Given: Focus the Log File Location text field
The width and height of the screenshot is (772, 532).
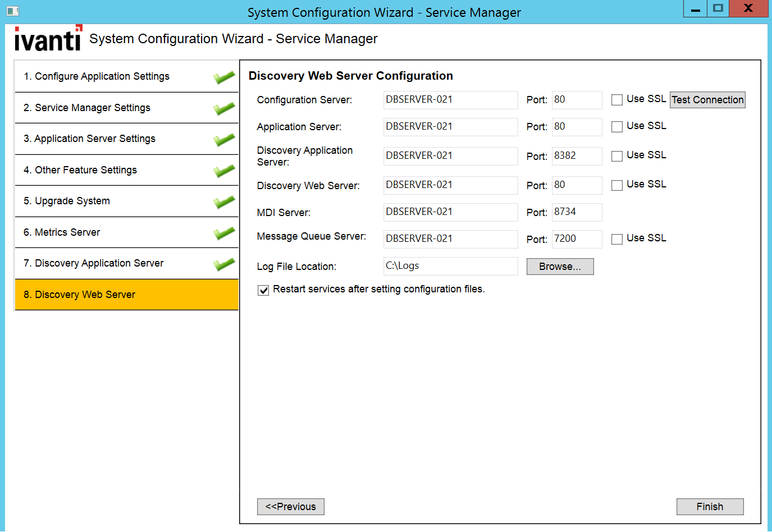Looking at the screenshot, I should click(x=450, y=266).
